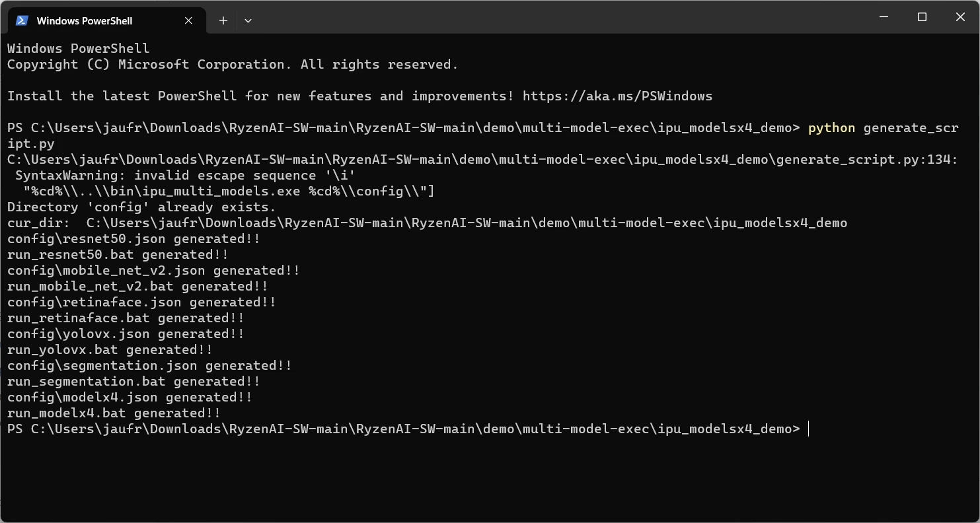Screen dimensions: 980x523
Task: Click the PowerShell icon in the tab
Action: [22, 20]
